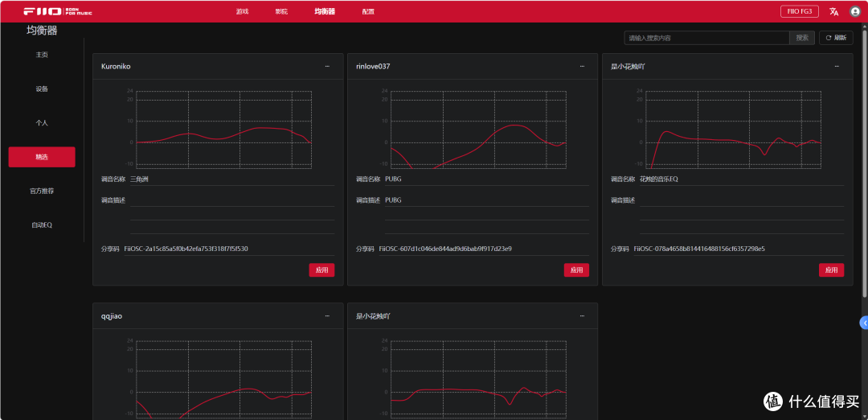This screenshot has height=420, width=868.
Task: Click the rinlove037 author name
Action: point(374,67)
